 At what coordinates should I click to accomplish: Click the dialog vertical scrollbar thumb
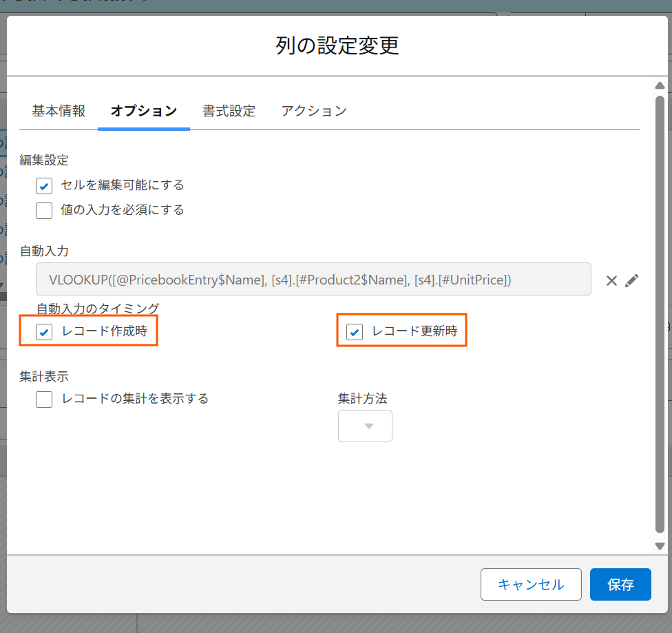point(660,314)
